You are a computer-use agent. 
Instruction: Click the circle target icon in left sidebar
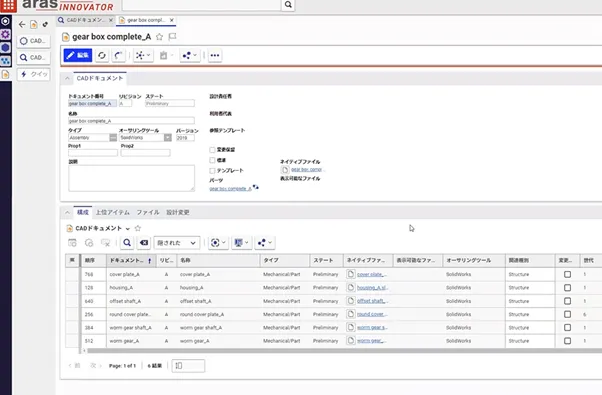[x=5, y=21]
